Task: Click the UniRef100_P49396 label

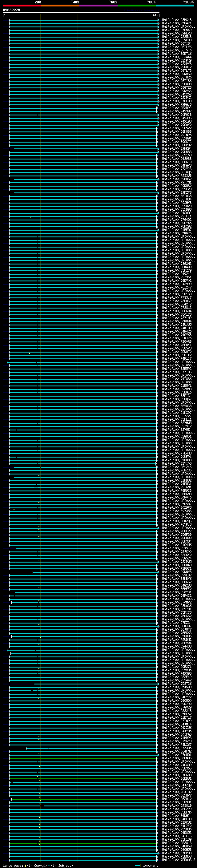Action: point(177,118)
